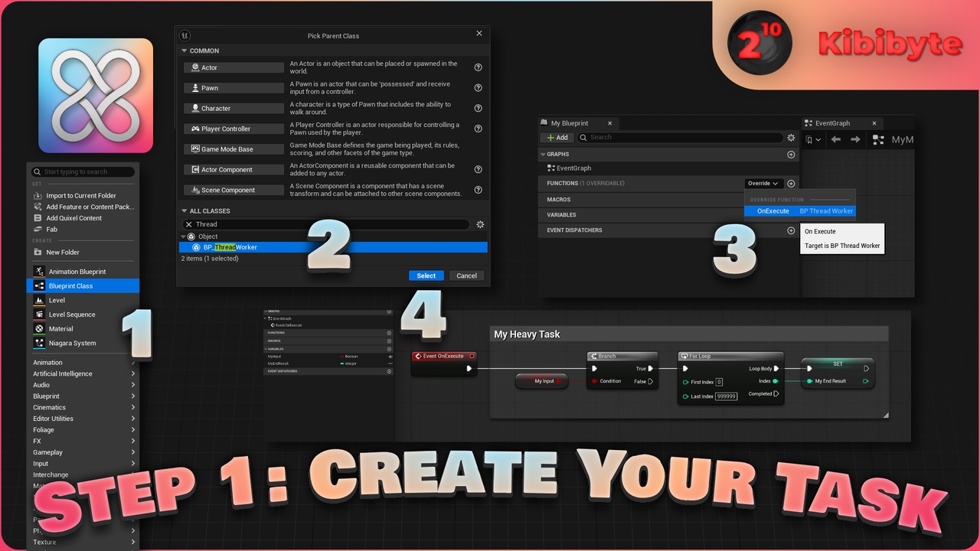
Task: Collapse the ALL CLASSES section
Action: (x=185, y=210)
